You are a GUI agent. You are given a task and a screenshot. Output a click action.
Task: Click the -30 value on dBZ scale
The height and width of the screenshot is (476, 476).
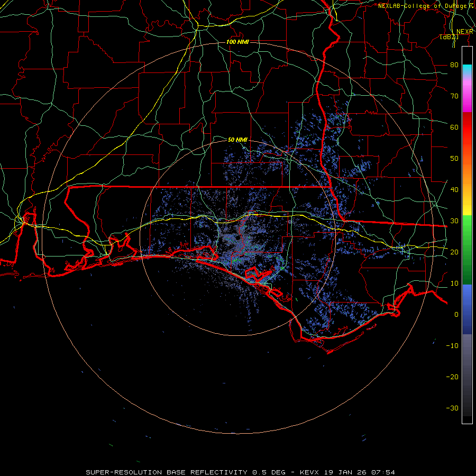[452, 408]
